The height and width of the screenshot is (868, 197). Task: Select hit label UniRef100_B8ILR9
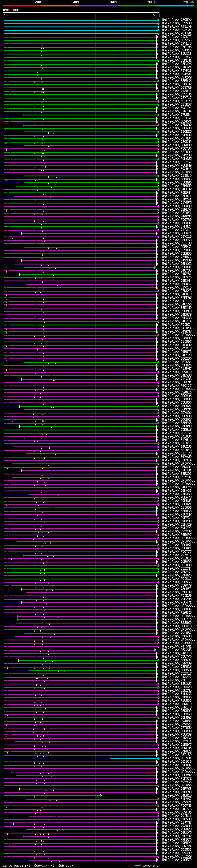coord(177,101)
